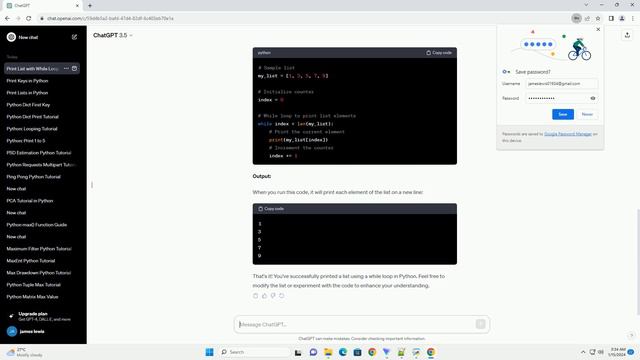Click the share chat icon at top right
Viewport: 640px width, 360px height.
click(x=627, y=36)
